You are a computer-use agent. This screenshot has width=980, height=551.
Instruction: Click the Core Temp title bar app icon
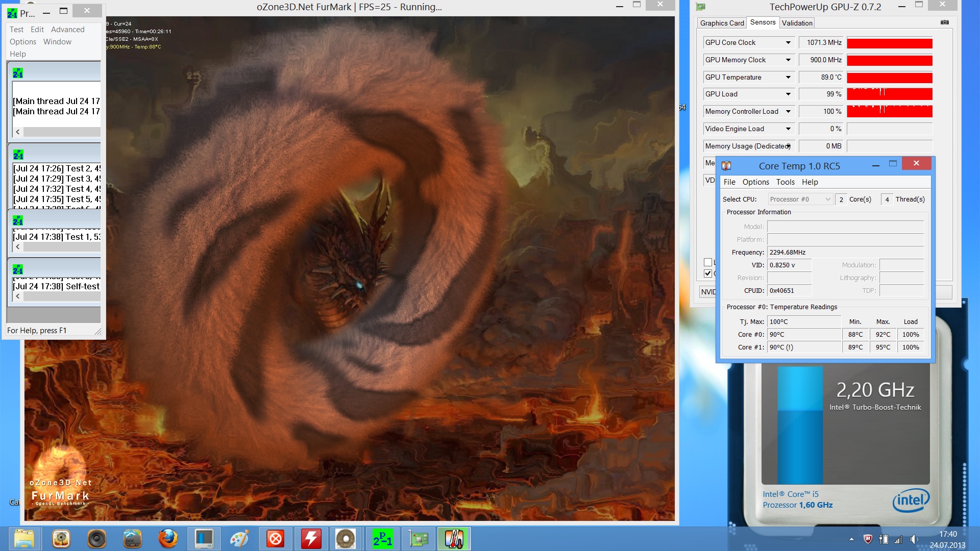pos(726,166)
